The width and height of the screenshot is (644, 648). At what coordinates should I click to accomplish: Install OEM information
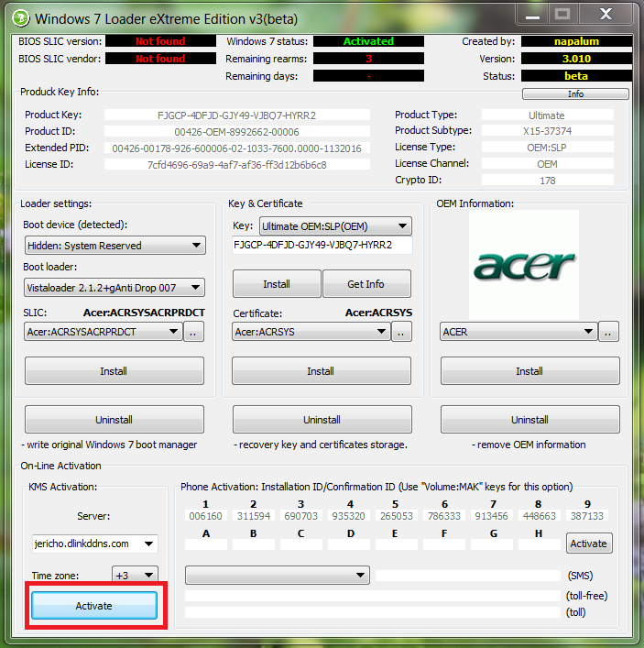(x=530, y=371)
